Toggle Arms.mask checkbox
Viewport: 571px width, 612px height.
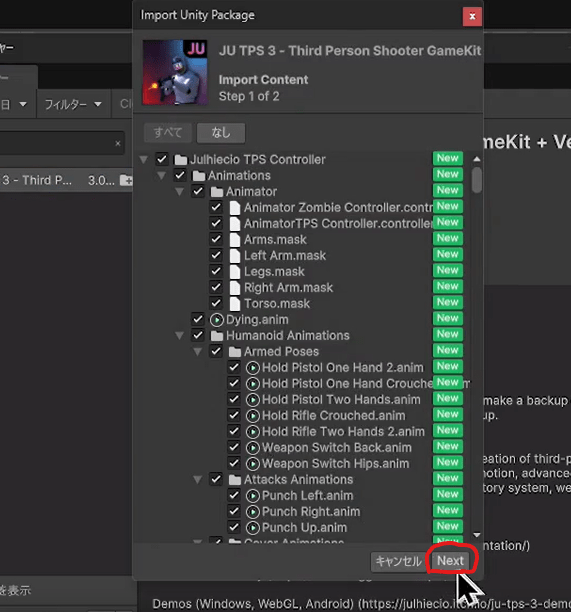coord(216,239)
